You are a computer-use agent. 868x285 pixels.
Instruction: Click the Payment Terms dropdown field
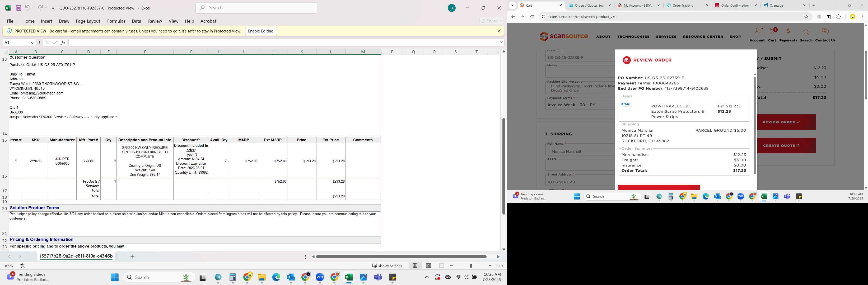click(x=580, y=105)
